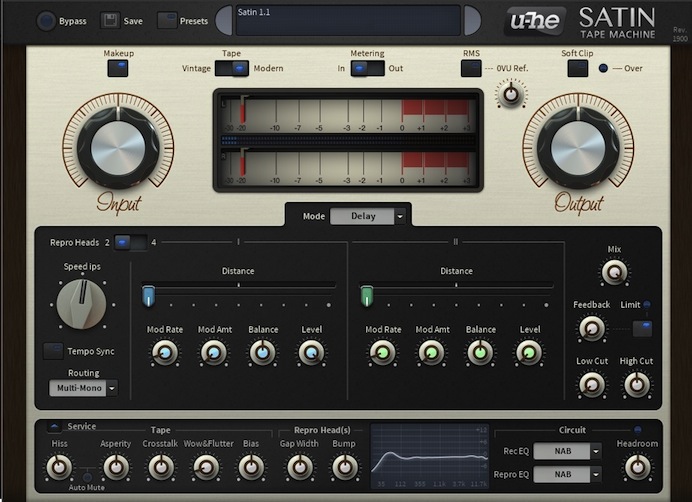Click the Repro EQ dropdown arrow
This screenshot has width=692, height=502.
click(596, 475)
